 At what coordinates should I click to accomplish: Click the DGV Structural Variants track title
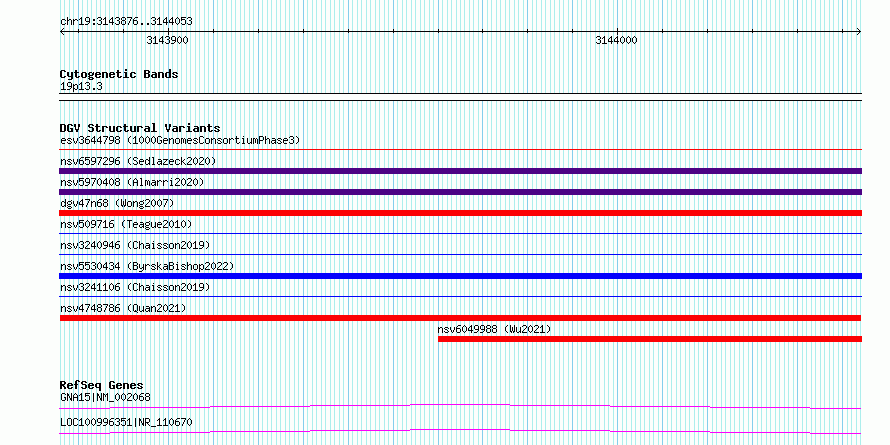coord(140,128)
